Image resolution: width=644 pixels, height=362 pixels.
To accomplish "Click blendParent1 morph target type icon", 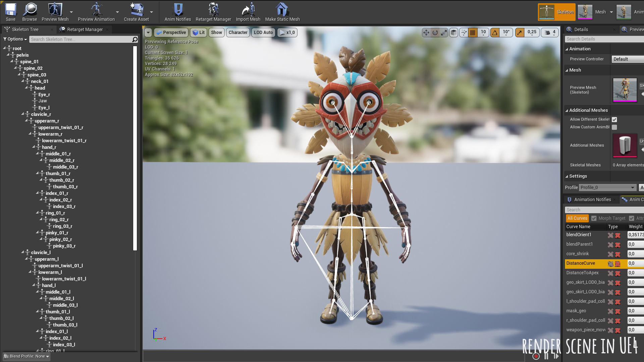I will 610,245.
